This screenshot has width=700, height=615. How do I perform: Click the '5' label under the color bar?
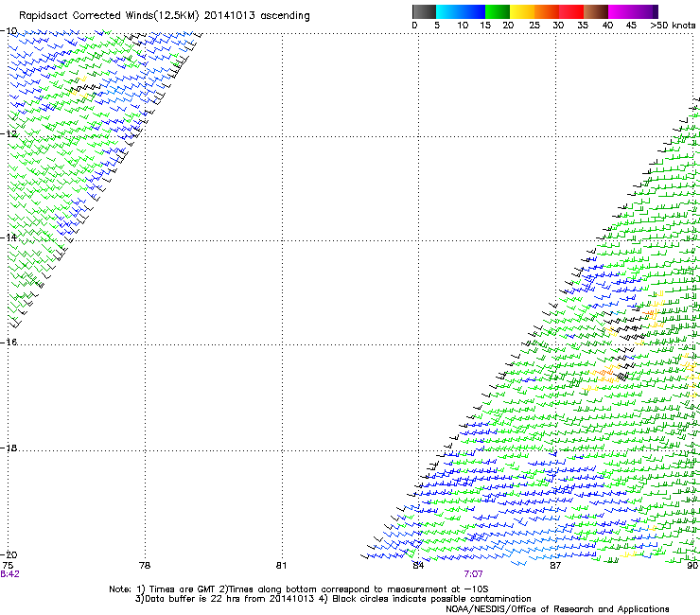pyautogui.click(x=437, y=26)
